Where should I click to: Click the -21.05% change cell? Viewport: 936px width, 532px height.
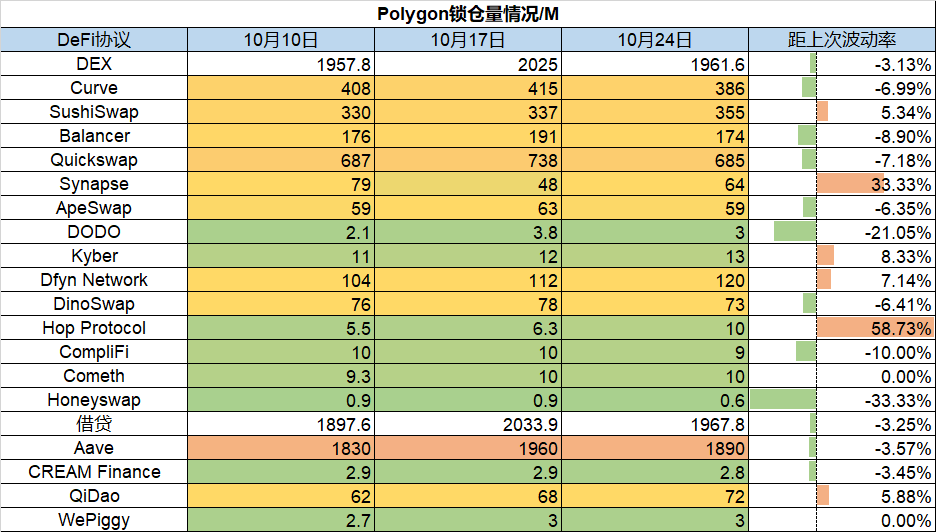pyautogui.click(x=842, y=232)
